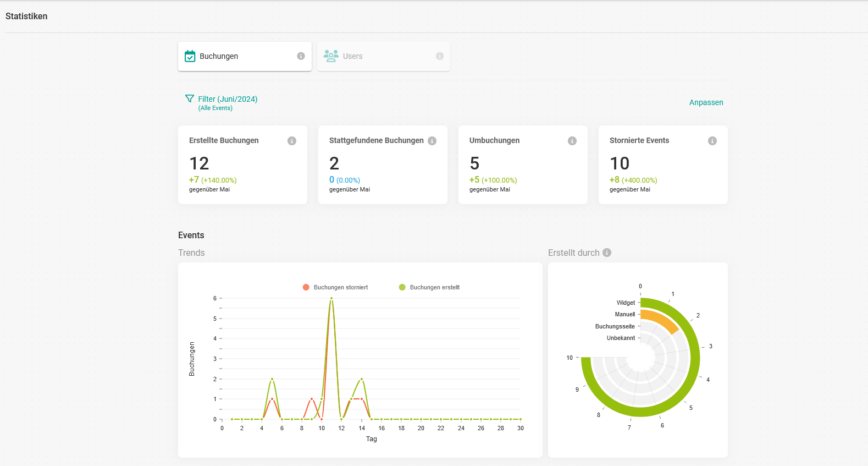The height and width of the screenshot is (466, 868).
Task: Open Filter (Juni/2024) settings
Action: pos(228,99)
